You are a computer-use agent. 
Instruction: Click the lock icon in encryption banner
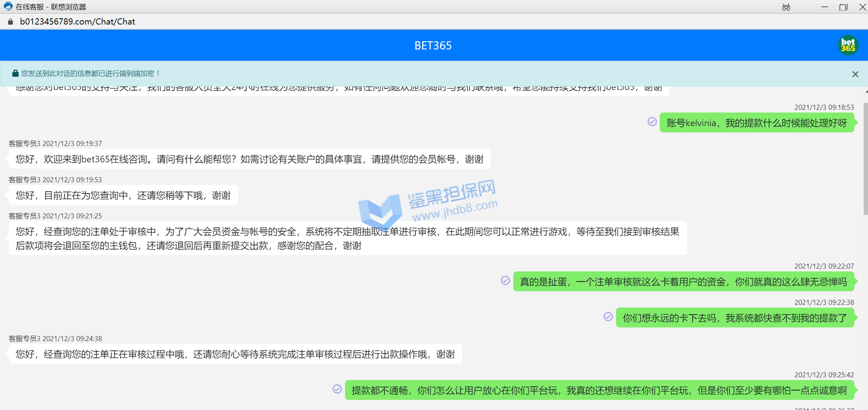(15, 73)
